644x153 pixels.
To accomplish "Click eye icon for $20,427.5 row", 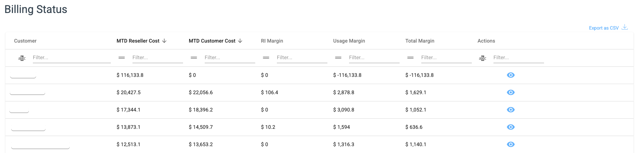I will click(510, 92).
